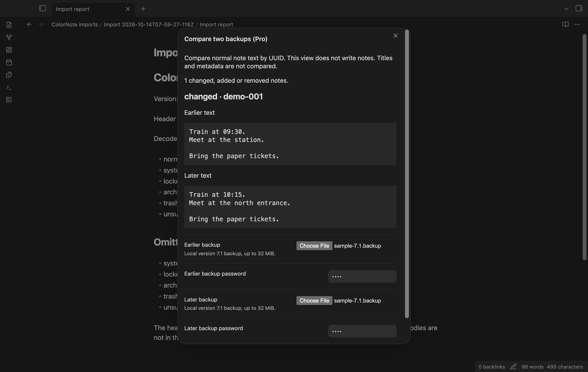Click the 'Earlier backup password' label
The height and width of the screenshot is (372, 588).
[x=215, y=274]
